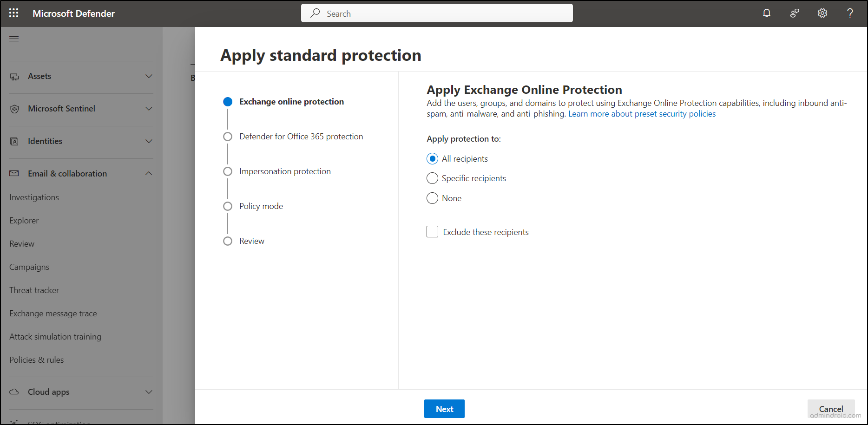Image resolution: width=868 pixels, height=425 pixels.
Task: Toggle the hamburger navigation menu icon
Action: click(x=14, y=39)
